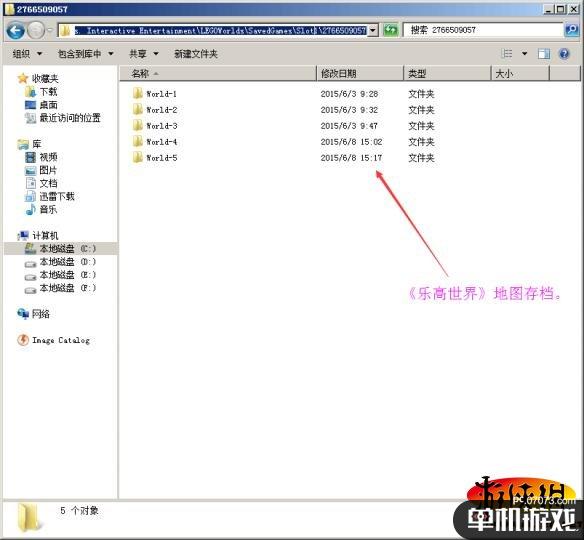The image size is (584, 540).
Task: Toggle the preview pane icon
Action: (544, 54)
